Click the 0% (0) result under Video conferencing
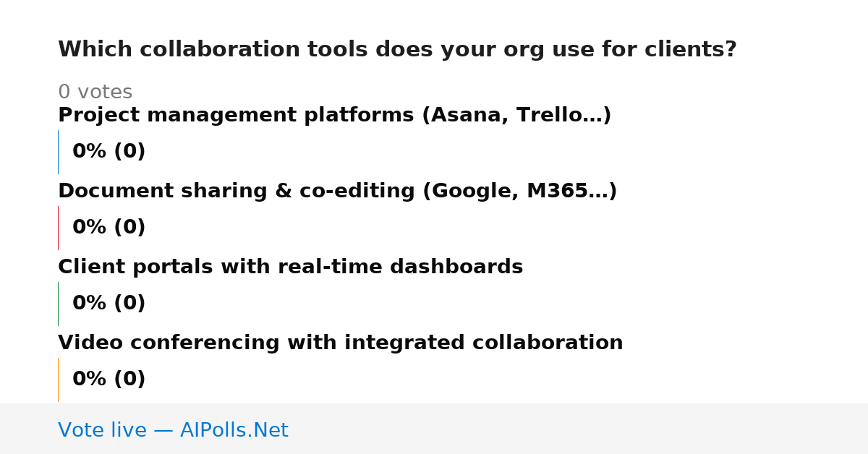The height and width of the screenshot is (454, 868). [109, 380]
